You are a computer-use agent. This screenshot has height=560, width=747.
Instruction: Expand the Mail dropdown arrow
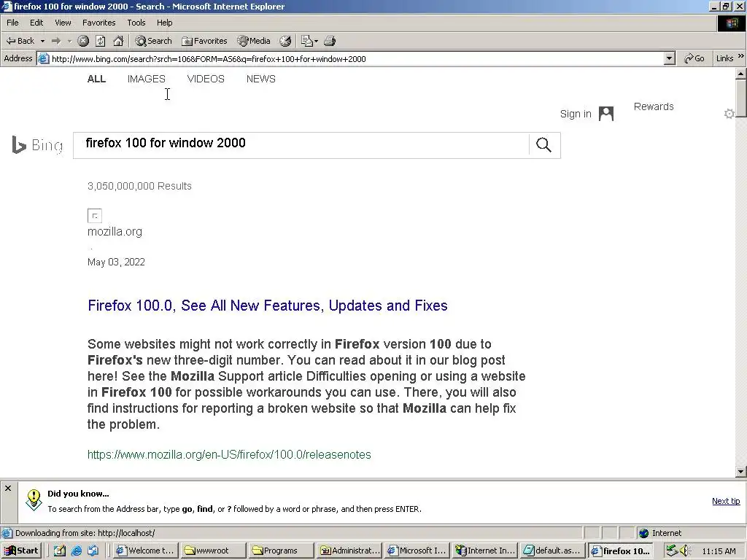pyautogui.click(x=316, y=41)
